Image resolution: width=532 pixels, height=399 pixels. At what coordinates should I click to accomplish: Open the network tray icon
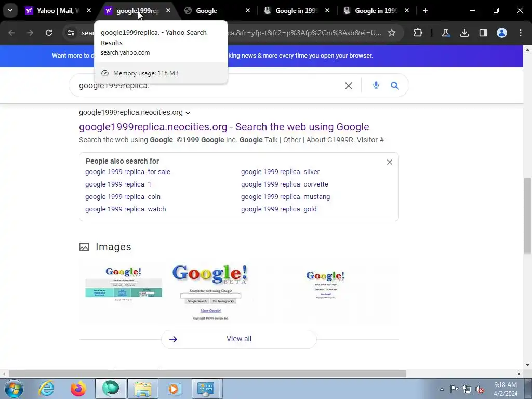click(467, 390)
